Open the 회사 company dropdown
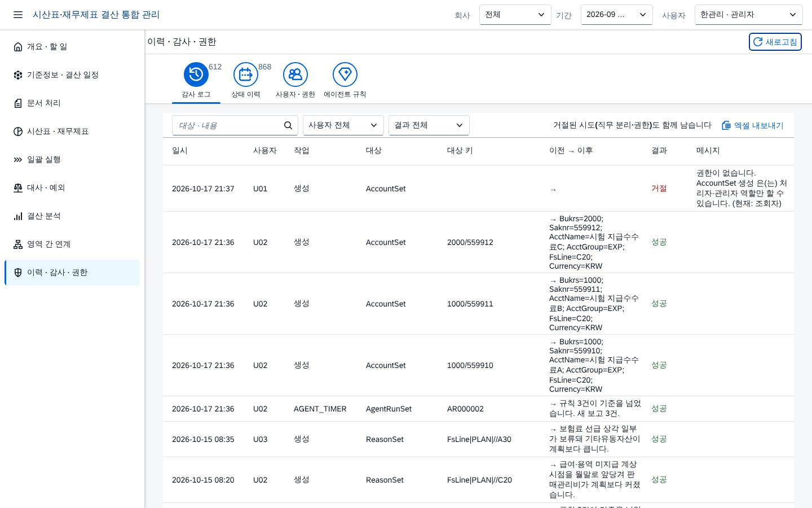Image resolution: width=812 pixels, height=508 pixels. pyautogui.click(x=515, y=15)
